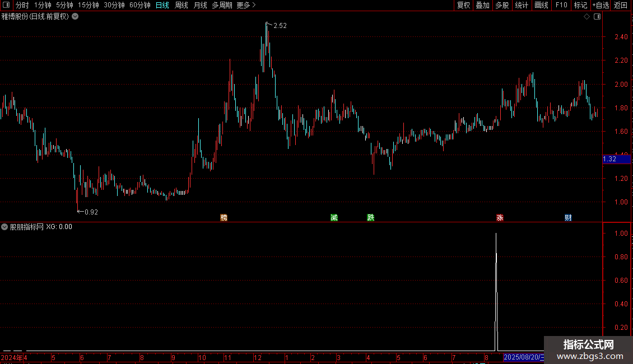Toggle the side panel icon atop chart

pyautogui.click(x=597, y=17)
